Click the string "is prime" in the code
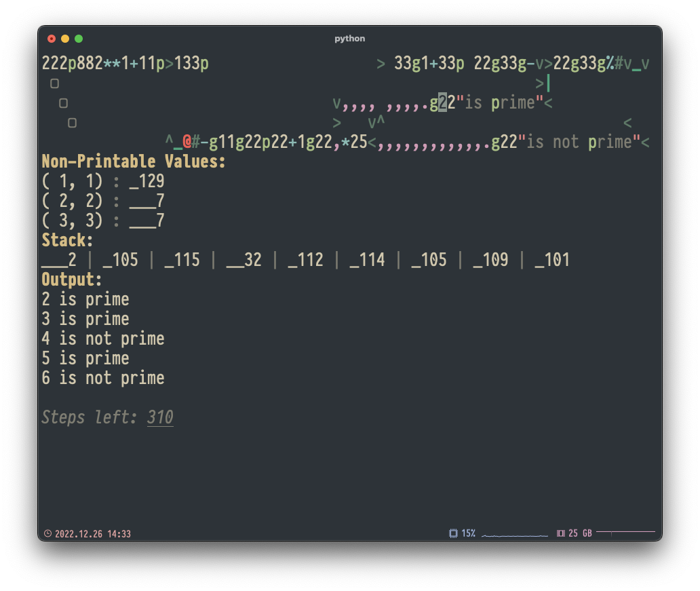 click(499, 102)
